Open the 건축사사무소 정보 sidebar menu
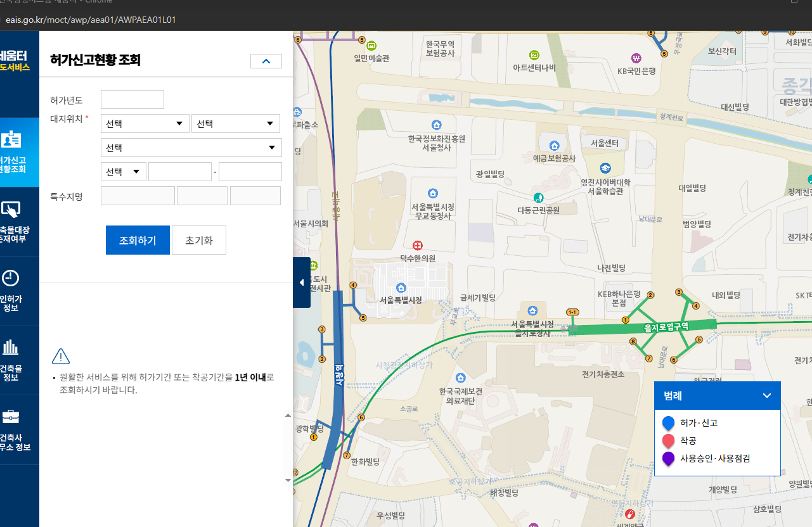 pos(19,429)
